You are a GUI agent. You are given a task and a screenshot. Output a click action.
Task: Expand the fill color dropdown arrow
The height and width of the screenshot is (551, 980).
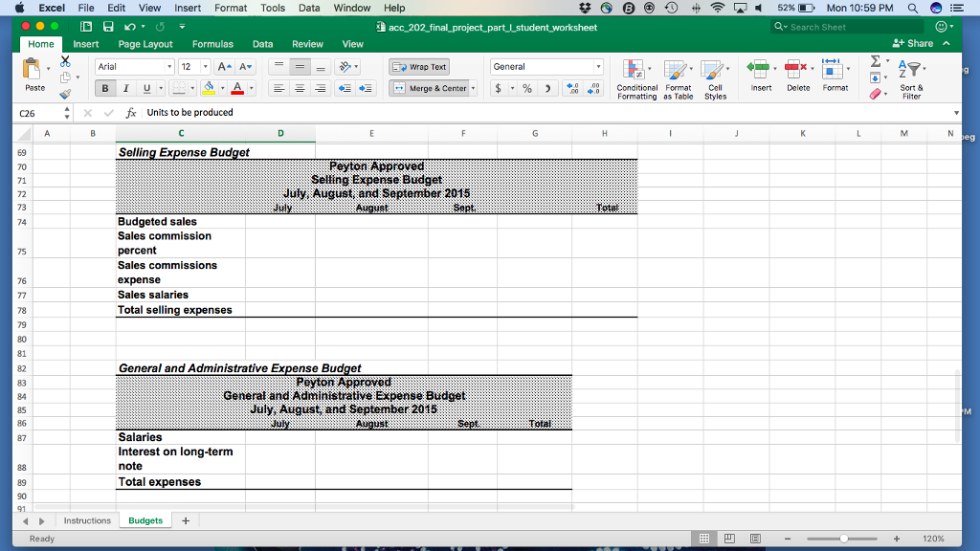(x=222, y=88)
